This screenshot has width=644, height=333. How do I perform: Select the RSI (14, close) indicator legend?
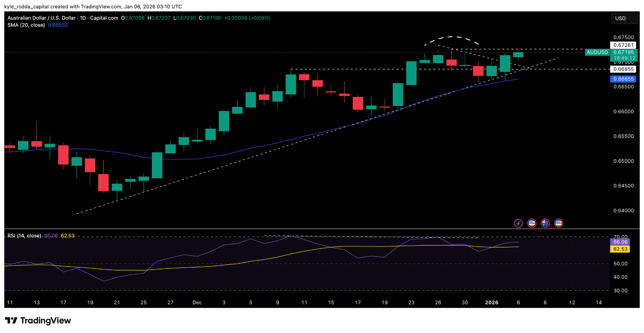[x=24, y=236]
